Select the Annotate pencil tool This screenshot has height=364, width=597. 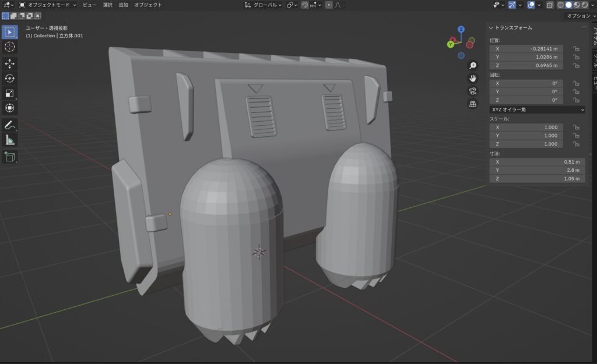(x=10, y=125)
